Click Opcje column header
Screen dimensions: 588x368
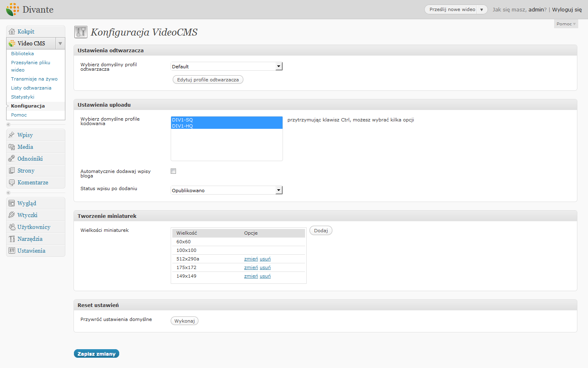tap(251, 233)
